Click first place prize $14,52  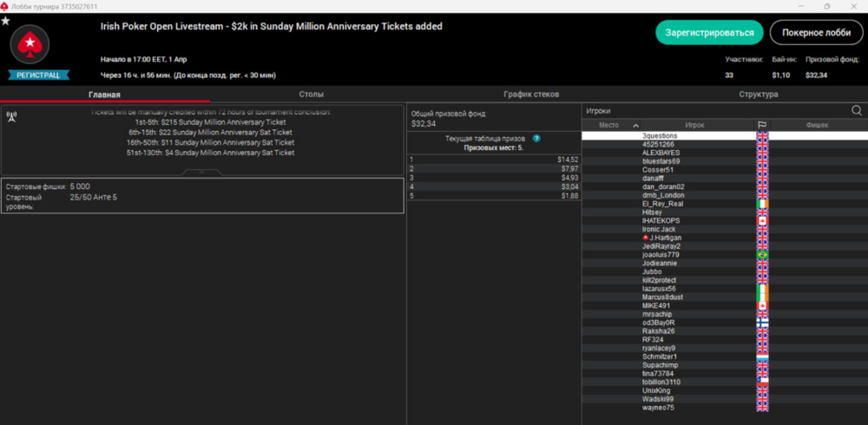(x=568, y=160)
